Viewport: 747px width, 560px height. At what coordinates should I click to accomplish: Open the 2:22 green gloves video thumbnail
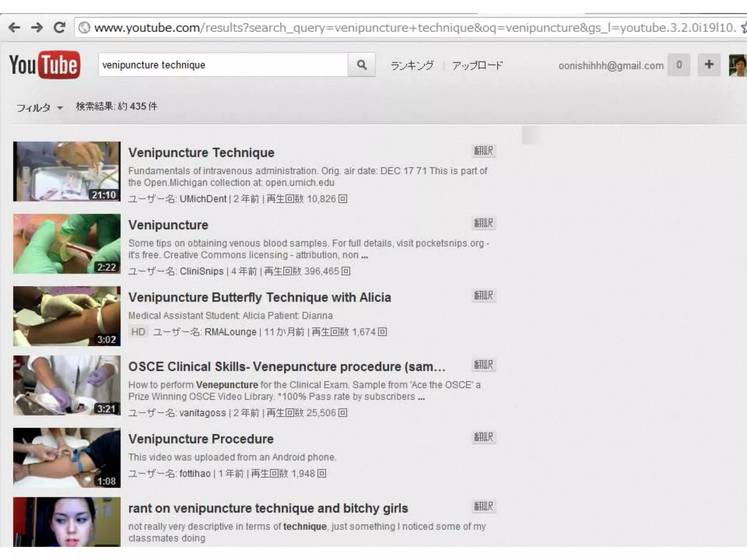pos(67,244)
